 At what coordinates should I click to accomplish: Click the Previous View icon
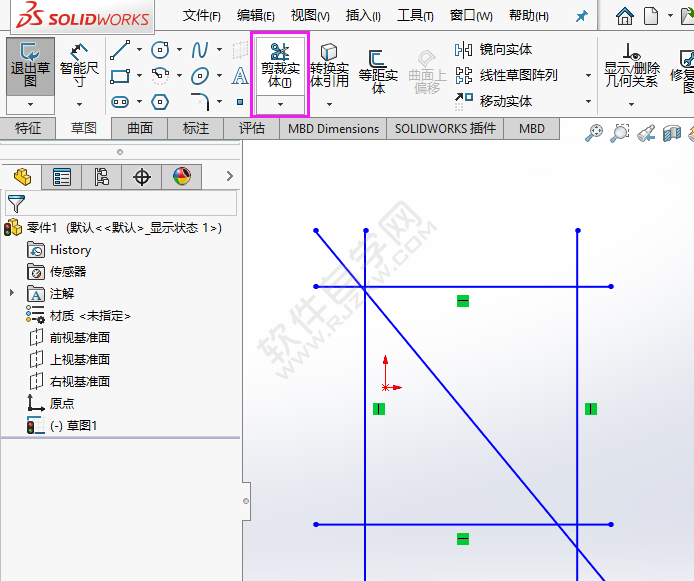pos(646,133)
